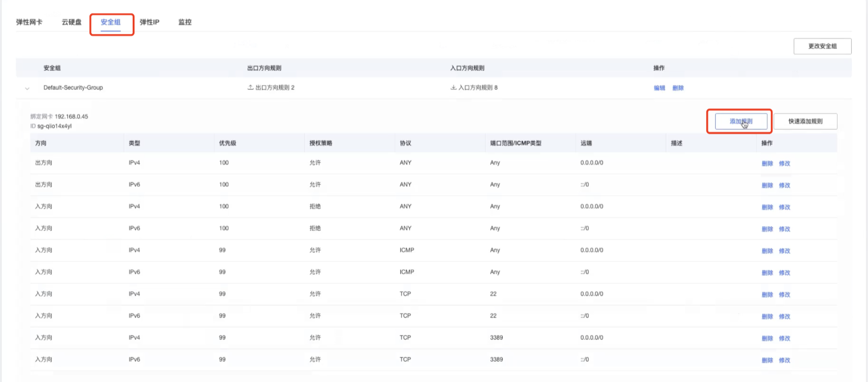Image resolution: width=868 pixels, height=382 pixels.
Task: Delete the inbound IPv6 拒绝 ANY rule
Action: pos(767,229)
